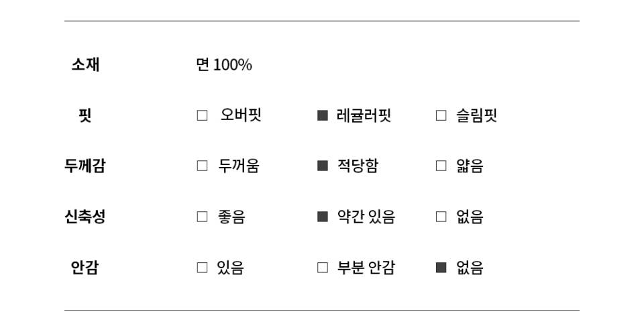Toggle the filled 적당함 checkbox
The width and height of the screenshot is (644, 332).
click(x=323, y=166)
